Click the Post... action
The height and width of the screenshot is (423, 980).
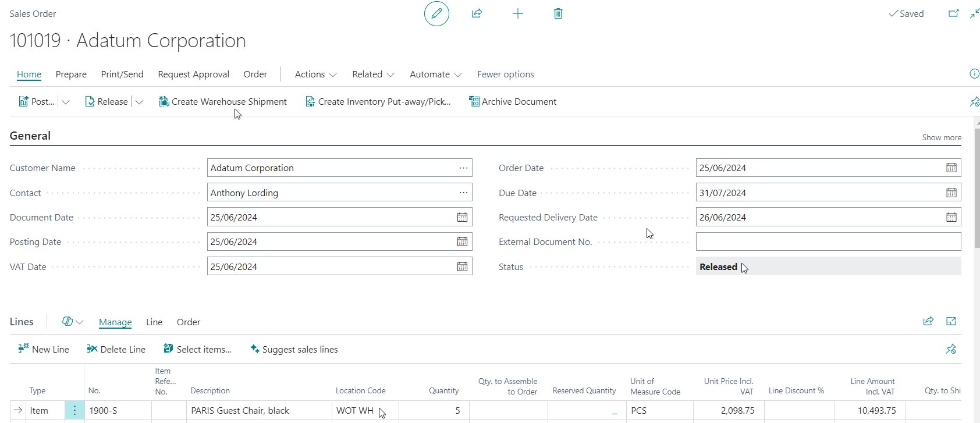[37, 101]
